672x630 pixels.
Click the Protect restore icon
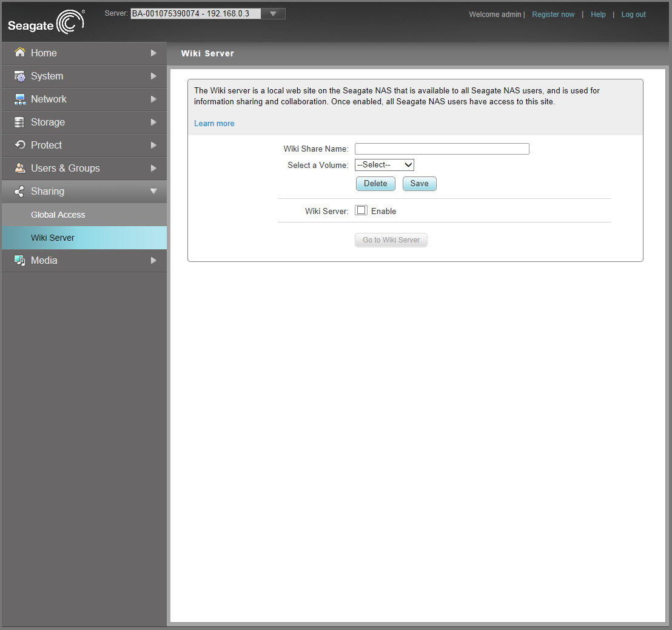pos(20,145)
